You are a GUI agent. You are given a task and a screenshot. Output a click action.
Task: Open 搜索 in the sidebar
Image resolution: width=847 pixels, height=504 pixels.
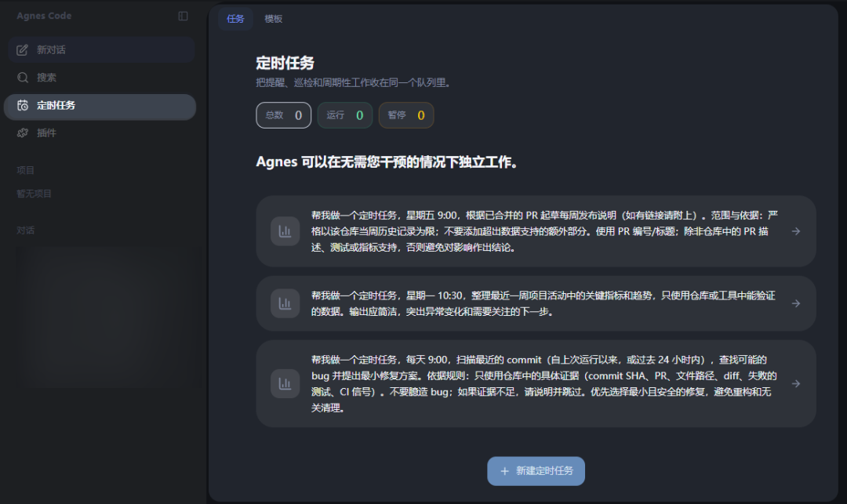click(x=101, y=78)
